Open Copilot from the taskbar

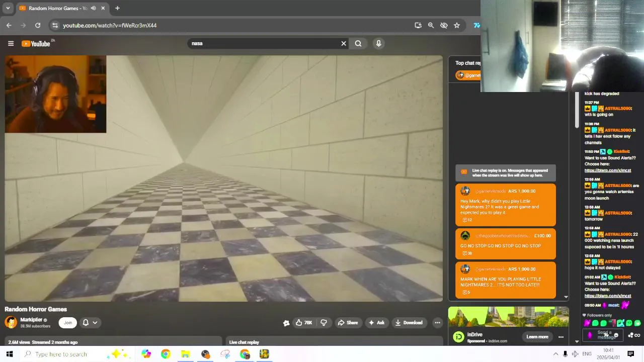(146, 354)
